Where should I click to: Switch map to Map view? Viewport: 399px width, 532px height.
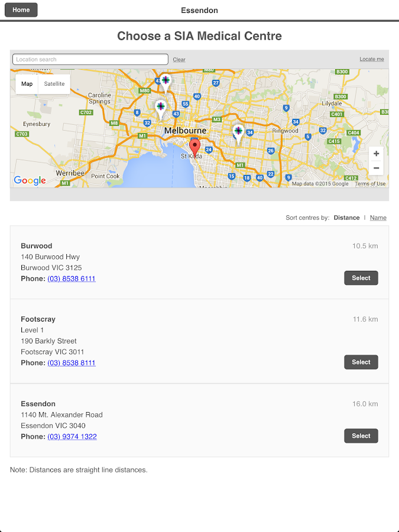point(27,84)
